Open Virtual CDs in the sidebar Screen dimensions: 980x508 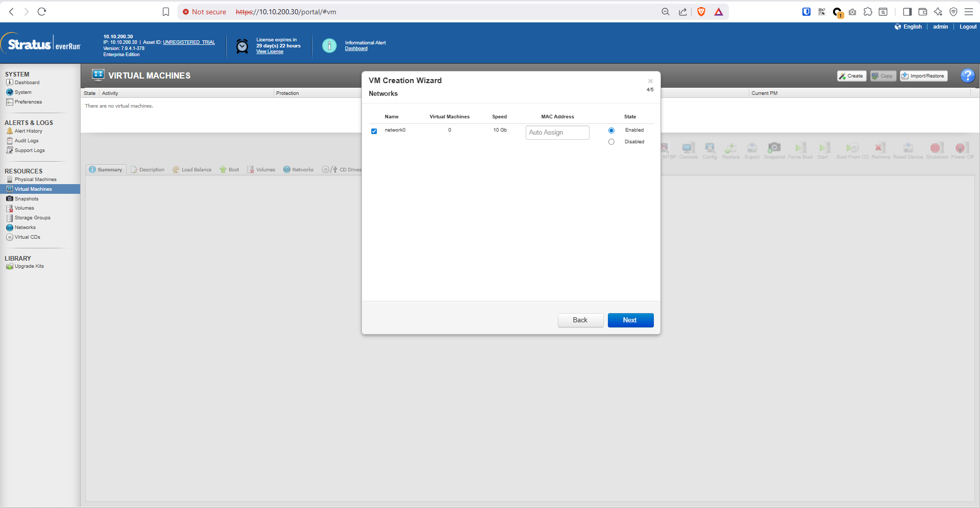point(27,237)
